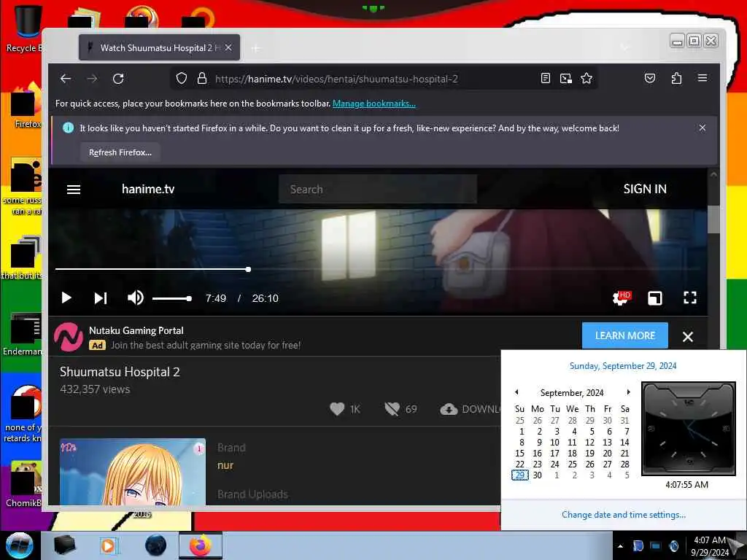747x560 pixels.
Task: Select the Watch Shuumatsu Hospital 2 tab
Action: point(159,47)
